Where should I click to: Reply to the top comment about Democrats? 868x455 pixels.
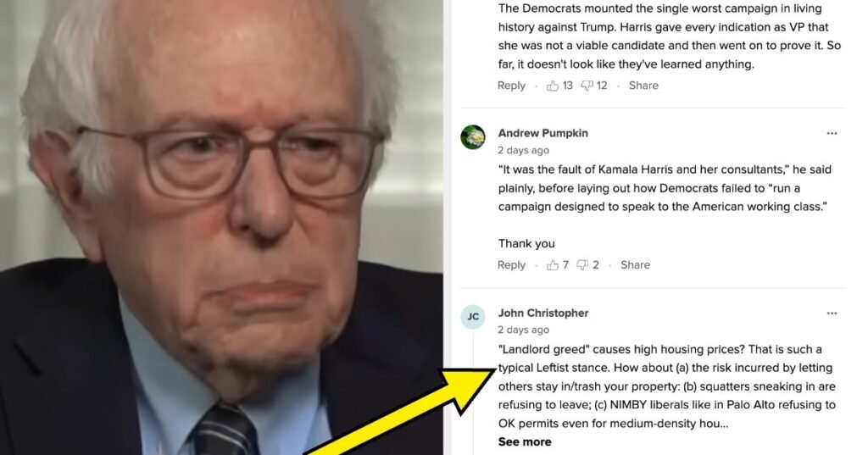pyautogui.click(x=511, y=86)
